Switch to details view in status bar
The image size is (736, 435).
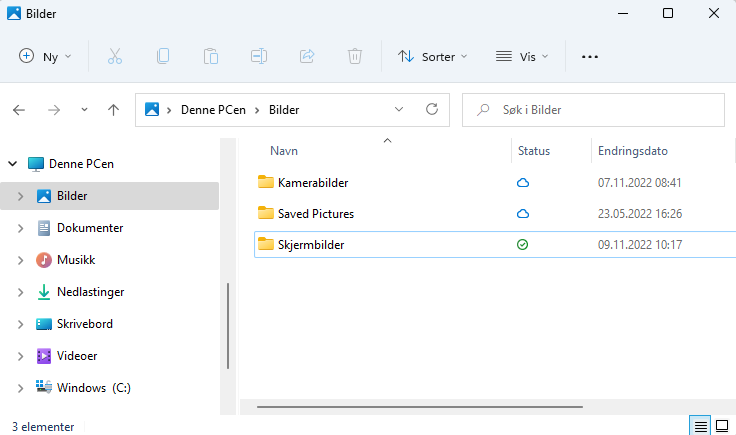point(700,426)
